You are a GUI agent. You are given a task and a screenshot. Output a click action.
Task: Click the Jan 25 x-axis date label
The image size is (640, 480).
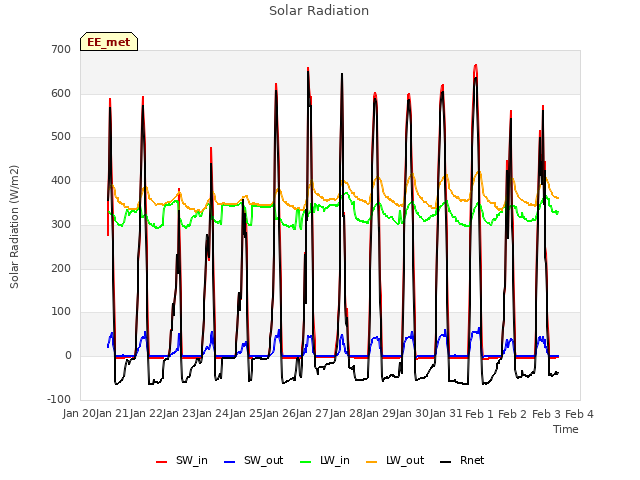[246, 414]
